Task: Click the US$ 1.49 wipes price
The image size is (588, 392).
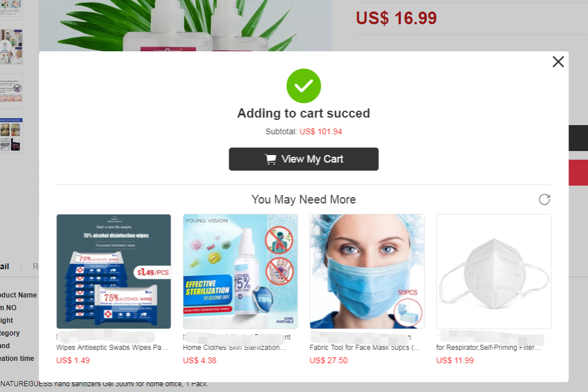Action: 73,360
